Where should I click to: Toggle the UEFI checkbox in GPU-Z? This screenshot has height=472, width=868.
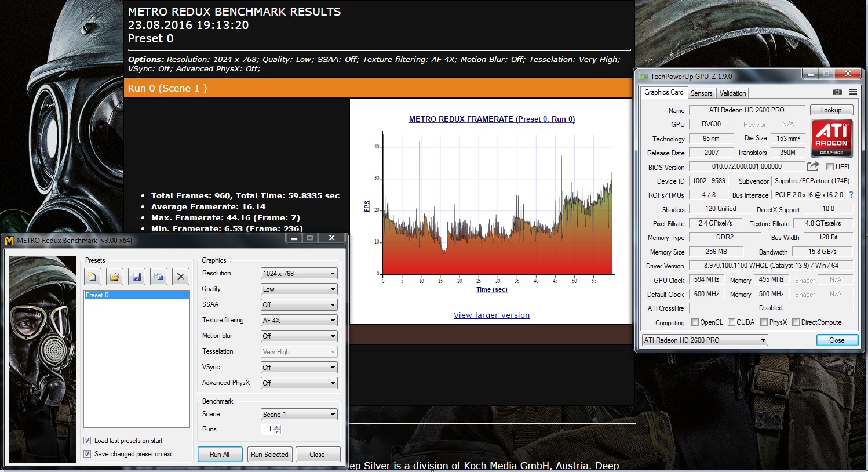830,167
